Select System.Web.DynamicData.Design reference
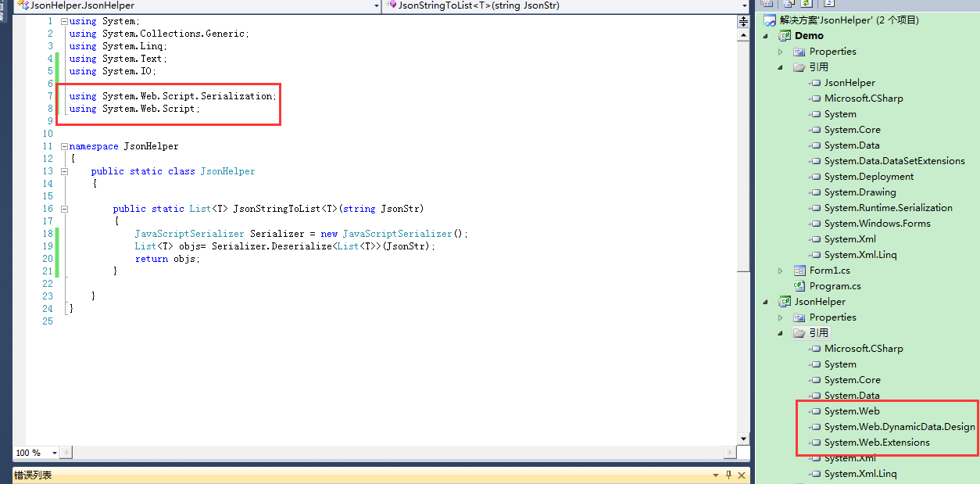 pos(900,427)
